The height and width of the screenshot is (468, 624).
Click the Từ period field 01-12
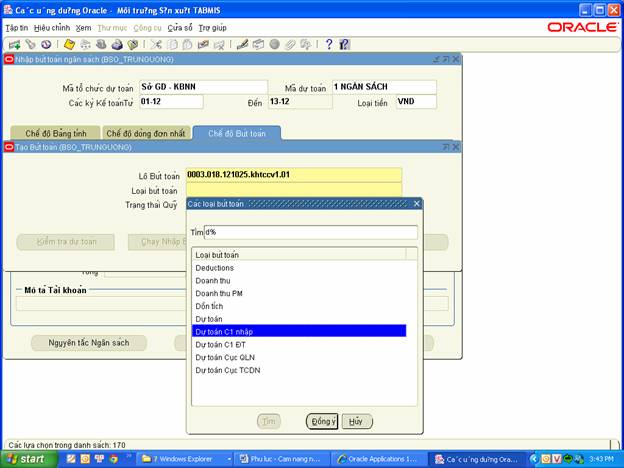pyautogui.click(x=171, y=101)
